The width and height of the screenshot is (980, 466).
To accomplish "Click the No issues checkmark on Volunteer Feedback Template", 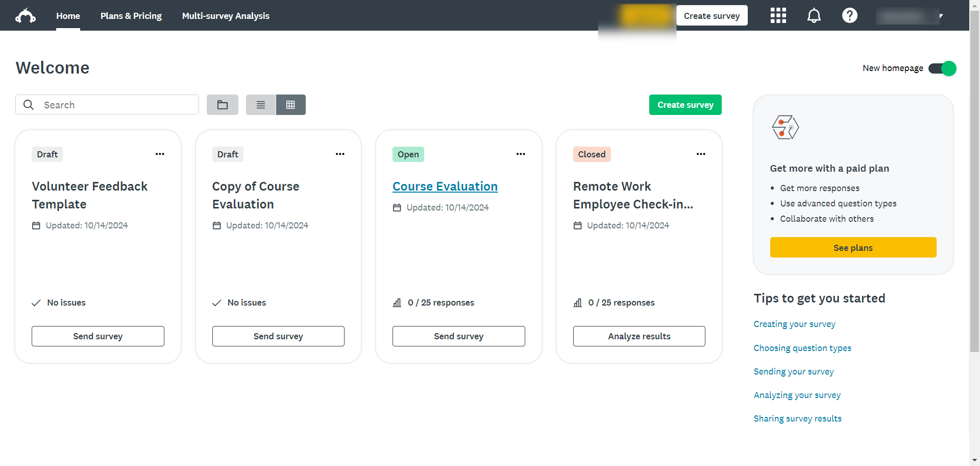I will click(36, 303).
